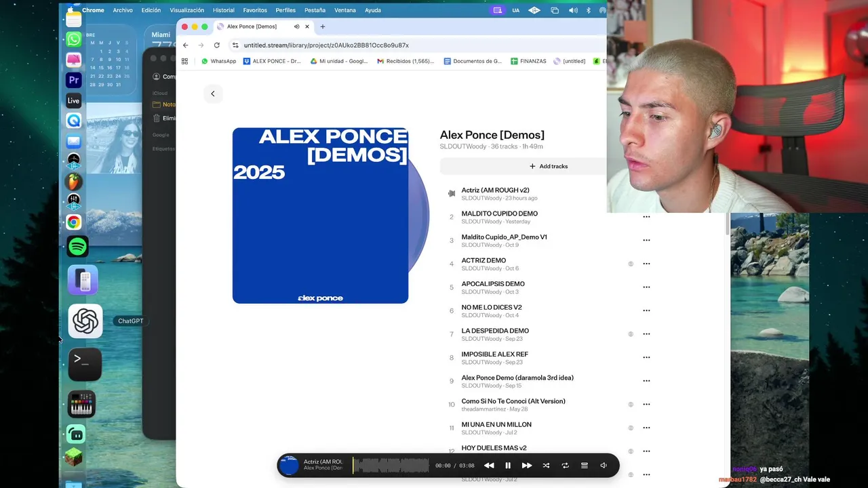
Task: Open the Recibidos Gmail bookmark
Action: tap(406, 61)
